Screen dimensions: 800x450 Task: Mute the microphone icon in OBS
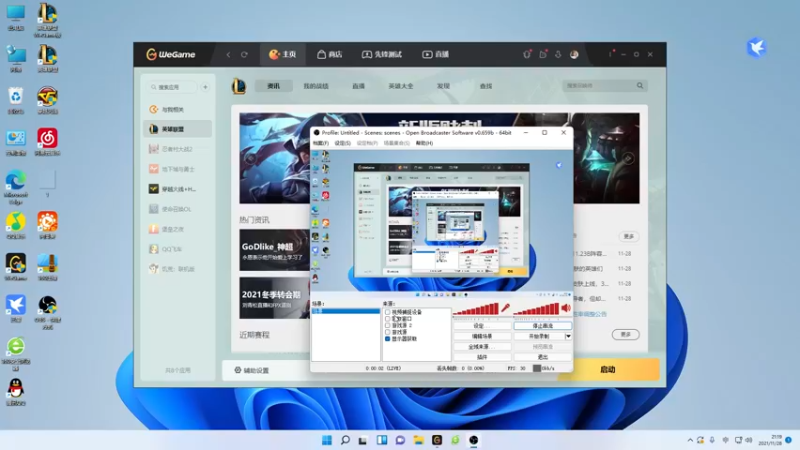[505, 308]
